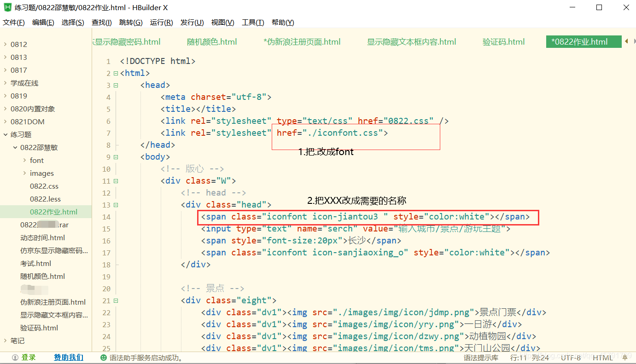Select the active *0822作业.html tab
The width and height of the screenshot is (636, 364).
[x=583, y=42]
